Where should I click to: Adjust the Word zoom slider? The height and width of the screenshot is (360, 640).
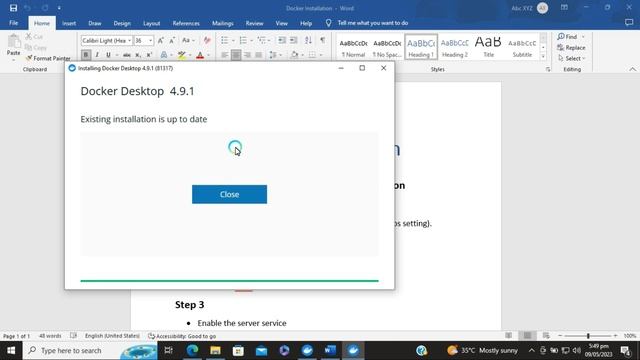[588, 336]
